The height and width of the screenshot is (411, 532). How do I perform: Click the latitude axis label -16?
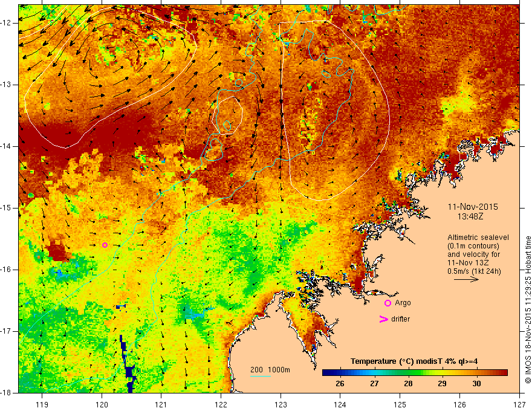(x=6, y=270)
